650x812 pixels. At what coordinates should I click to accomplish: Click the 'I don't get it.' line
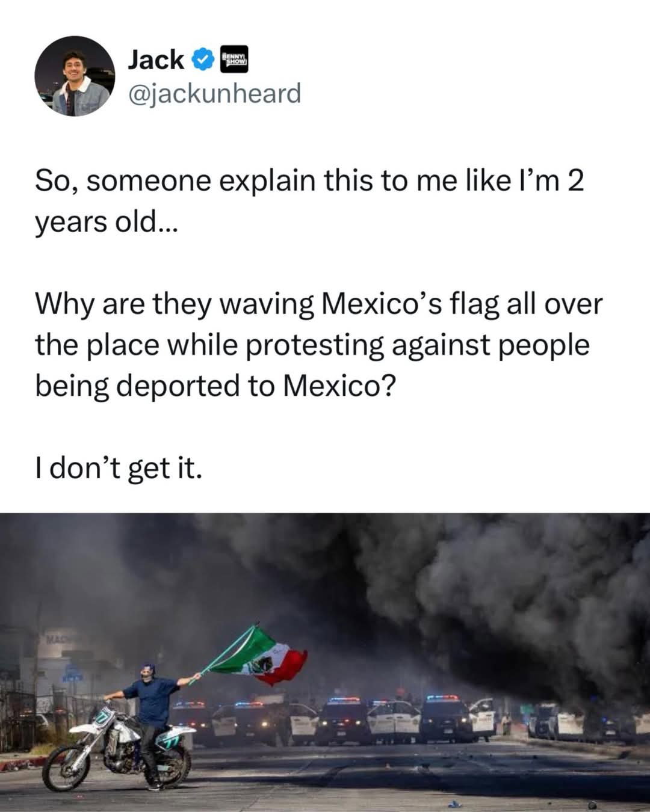[x=117, y=467]
